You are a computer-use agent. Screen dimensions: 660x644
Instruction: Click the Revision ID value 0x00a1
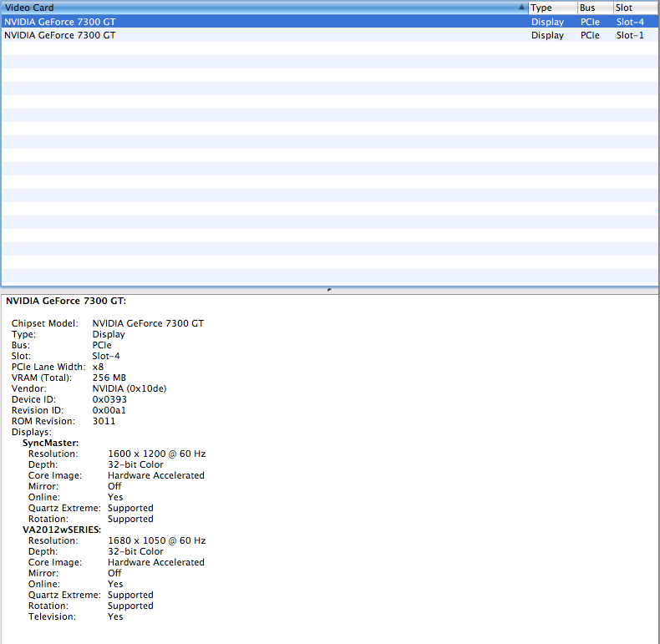109,410
